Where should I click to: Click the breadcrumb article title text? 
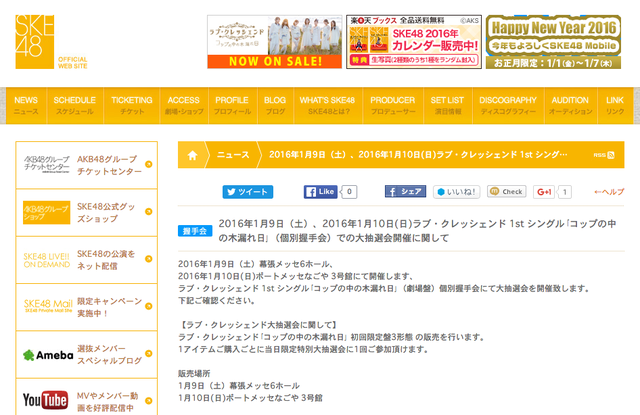click(x=418, y=155)
